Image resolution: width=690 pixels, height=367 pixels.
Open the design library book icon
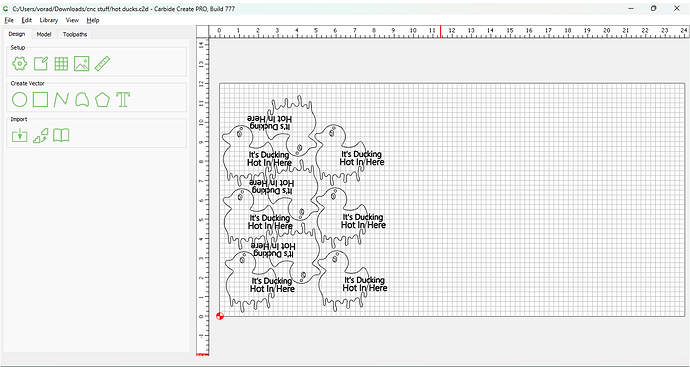click(x=61, y=136)
